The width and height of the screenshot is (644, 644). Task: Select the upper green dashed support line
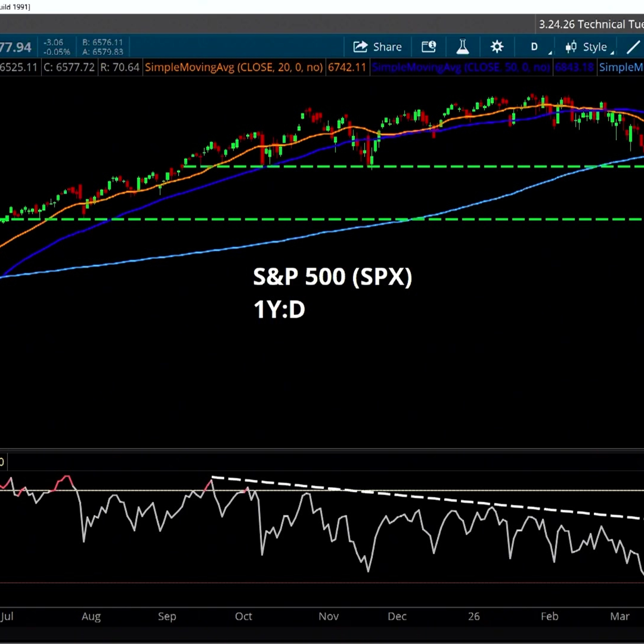pos(414,166)
